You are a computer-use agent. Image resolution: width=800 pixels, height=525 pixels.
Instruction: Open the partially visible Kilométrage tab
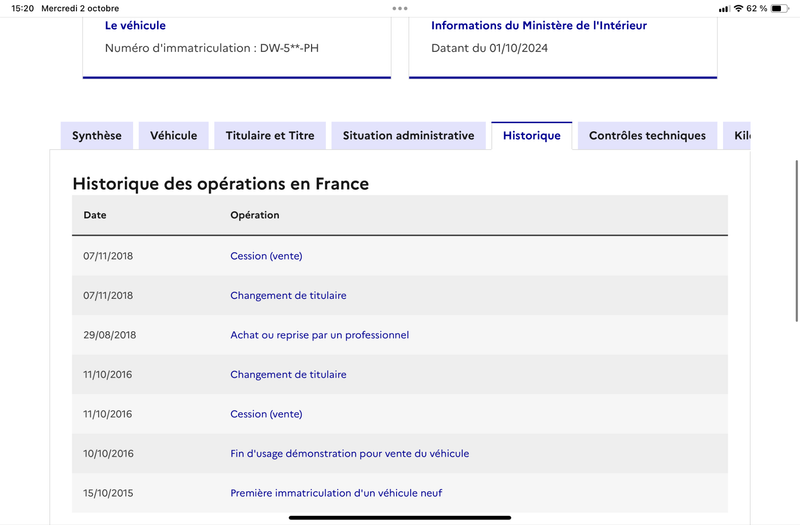pyautogui.click(x=737, y=136)
